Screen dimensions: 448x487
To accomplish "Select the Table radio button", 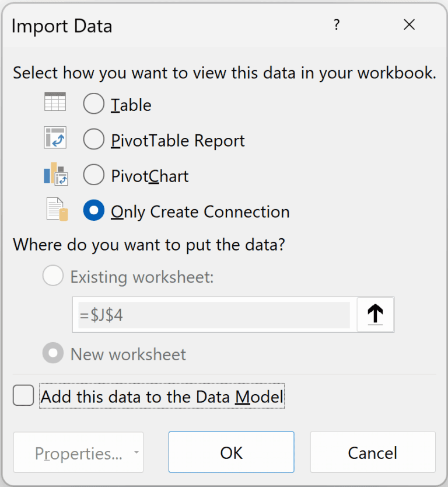I will pyautogui.click(x=93, y=103).
